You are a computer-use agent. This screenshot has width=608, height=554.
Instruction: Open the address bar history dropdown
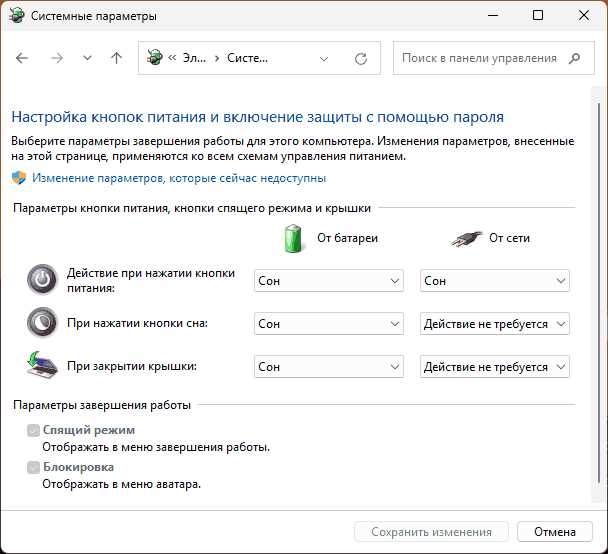click(x=324, y=59)
